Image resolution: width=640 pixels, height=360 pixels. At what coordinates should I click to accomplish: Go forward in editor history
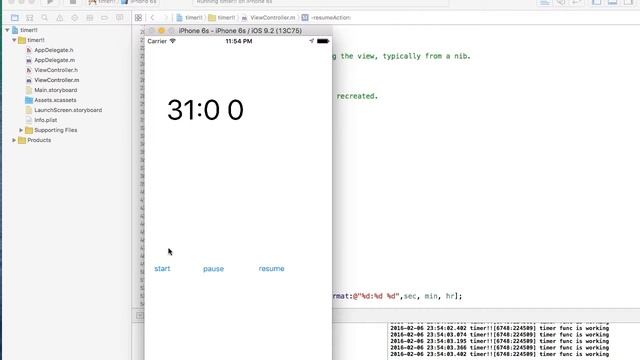pos(165,18)
